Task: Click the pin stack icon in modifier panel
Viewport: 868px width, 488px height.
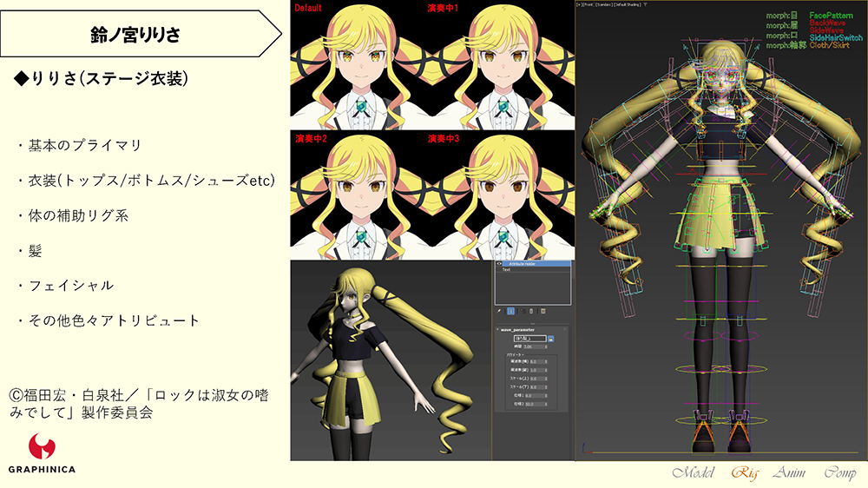Action: [x=498, y=310]
